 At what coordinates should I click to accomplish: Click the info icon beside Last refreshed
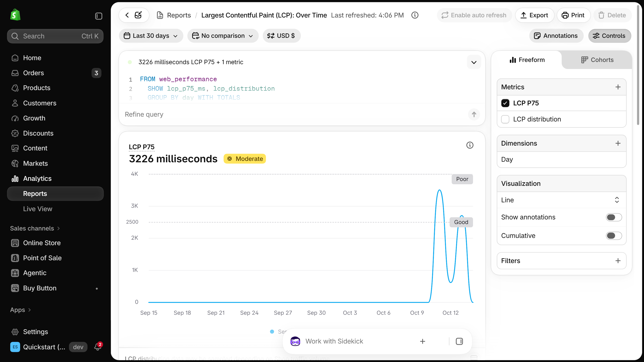point(415,15)
